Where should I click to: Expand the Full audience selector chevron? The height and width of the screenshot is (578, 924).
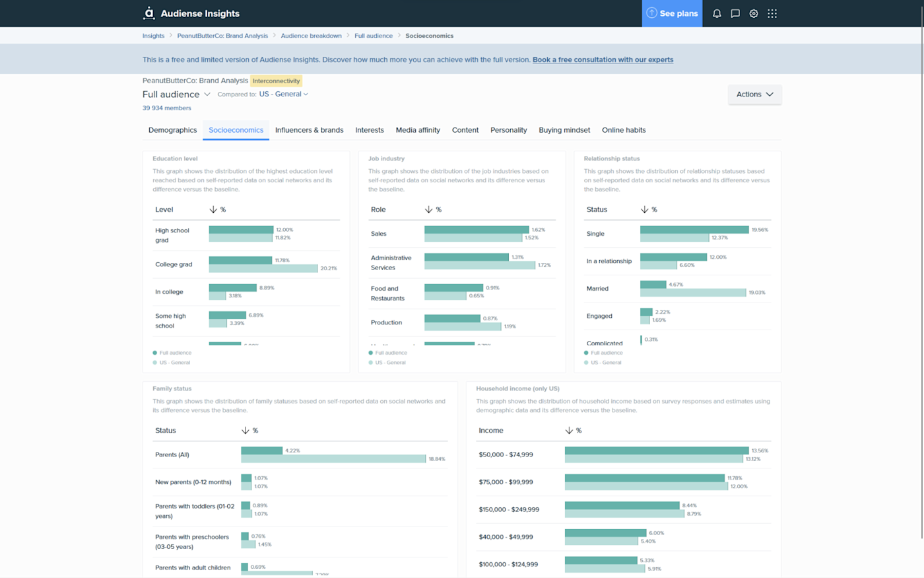[x=207, y=94]
